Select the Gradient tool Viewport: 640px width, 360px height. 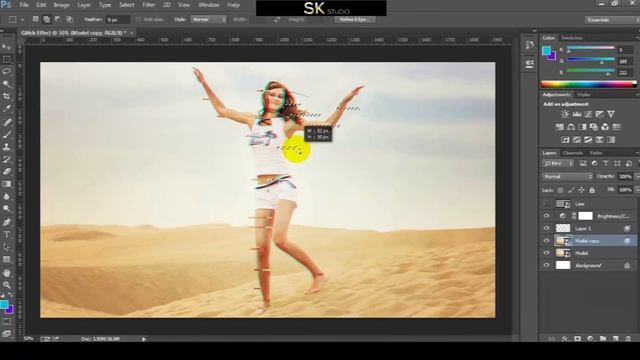click(x=7, y=184)
